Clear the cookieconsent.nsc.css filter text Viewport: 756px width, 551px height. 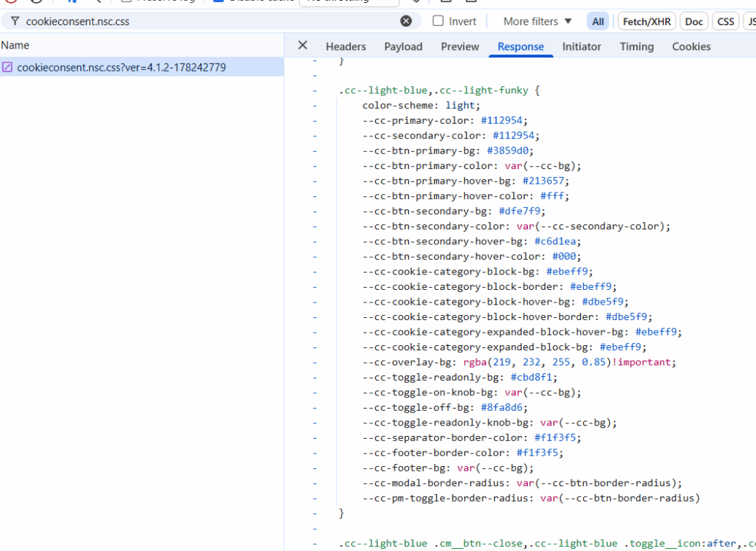406,21
